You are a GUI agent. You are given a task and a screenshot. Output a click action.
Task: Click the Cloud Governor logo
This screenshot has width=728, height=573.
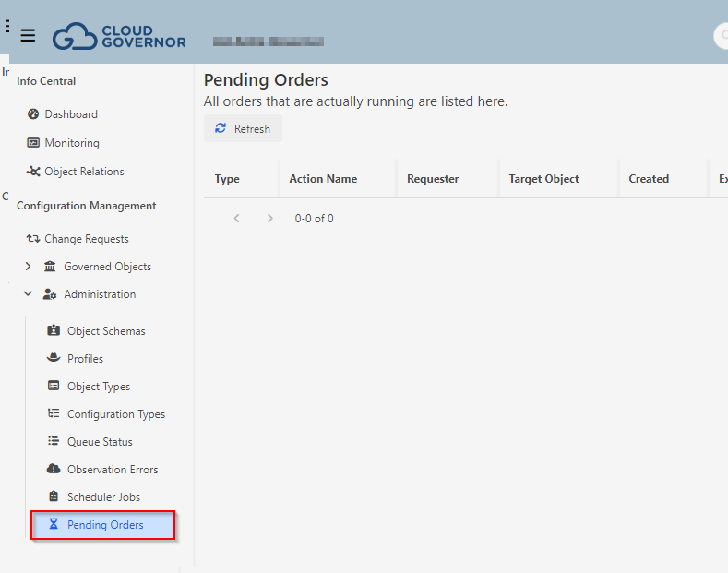pos(119,36)
